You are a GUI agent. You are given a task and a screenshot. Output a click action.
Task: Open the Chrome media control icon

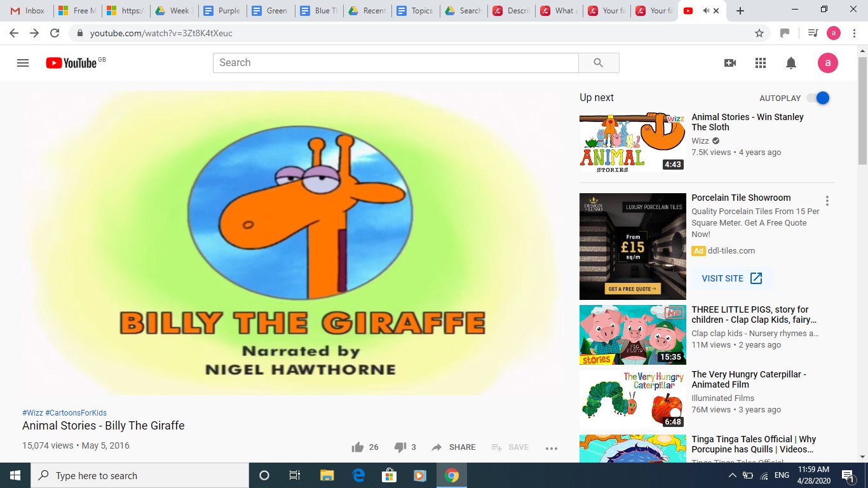pos(812,33)
